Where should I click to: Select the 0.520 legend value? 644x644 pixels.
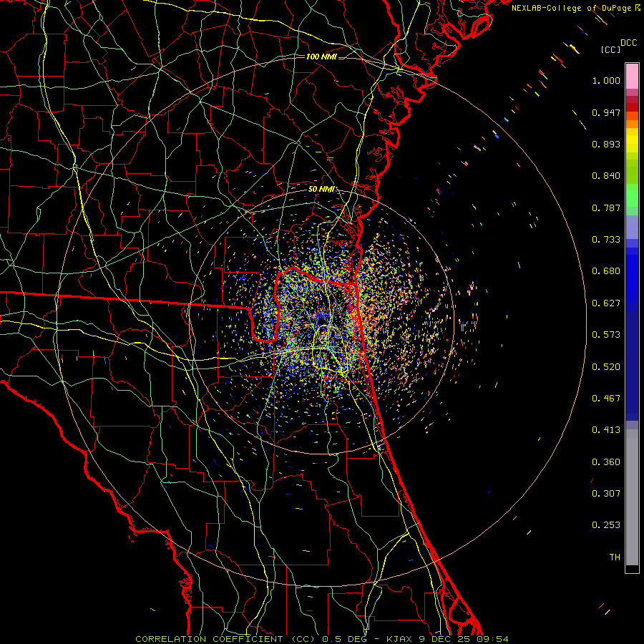(606, 367)
